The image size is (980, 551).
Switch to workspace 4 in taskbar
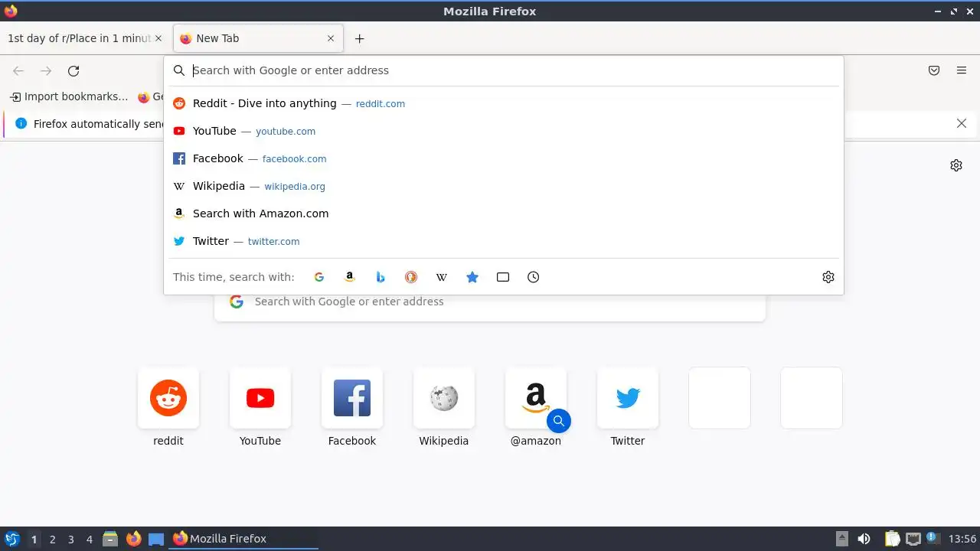(x=89, y=540)
